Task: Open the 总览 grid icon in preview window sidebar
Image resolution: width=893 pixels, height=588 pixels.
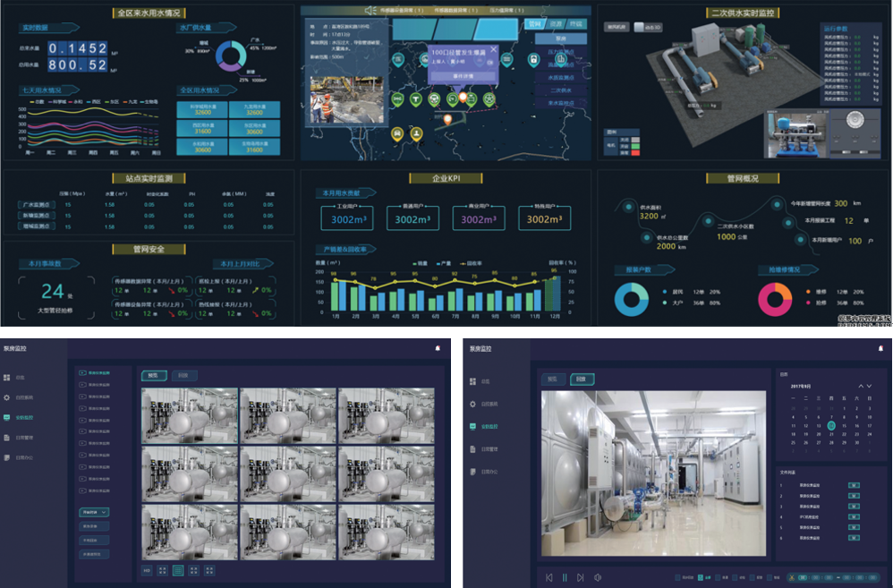Action: point(7,377)
